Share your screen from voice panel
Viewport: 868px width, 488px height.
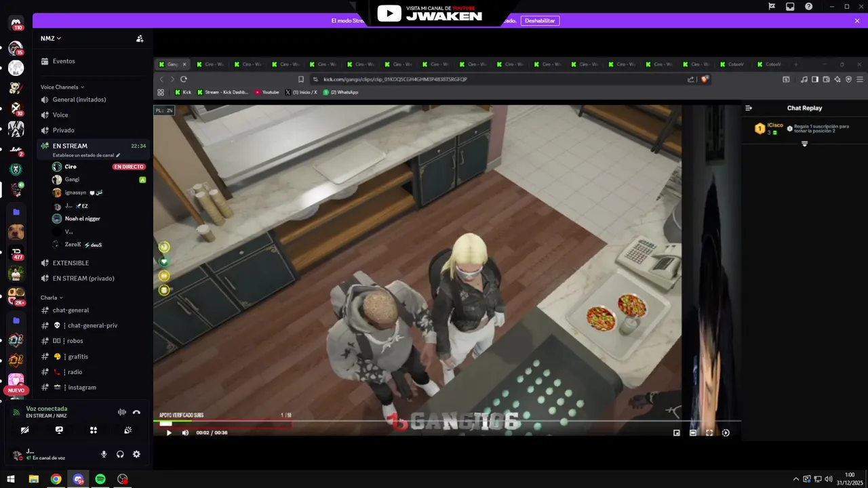pos(59,430)
